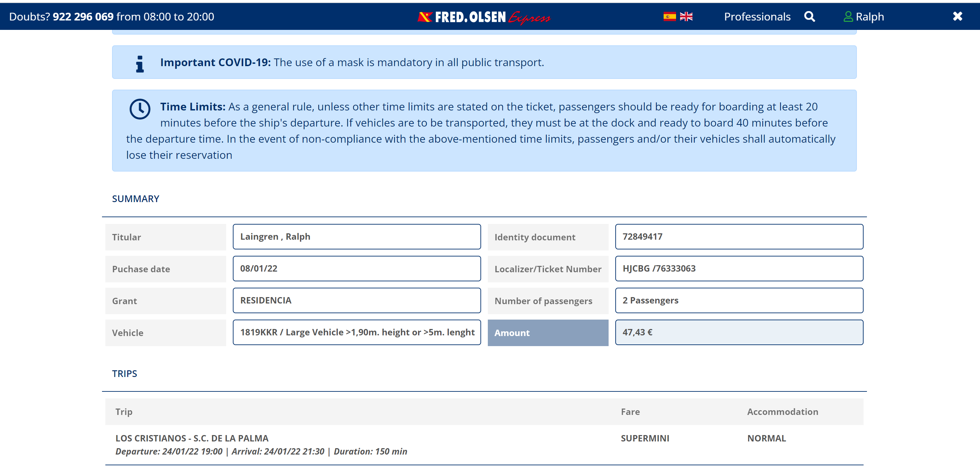Click the Titular name field
This screenshot has height=473, width=980.
pyautogui.click(x=356, y=237)
